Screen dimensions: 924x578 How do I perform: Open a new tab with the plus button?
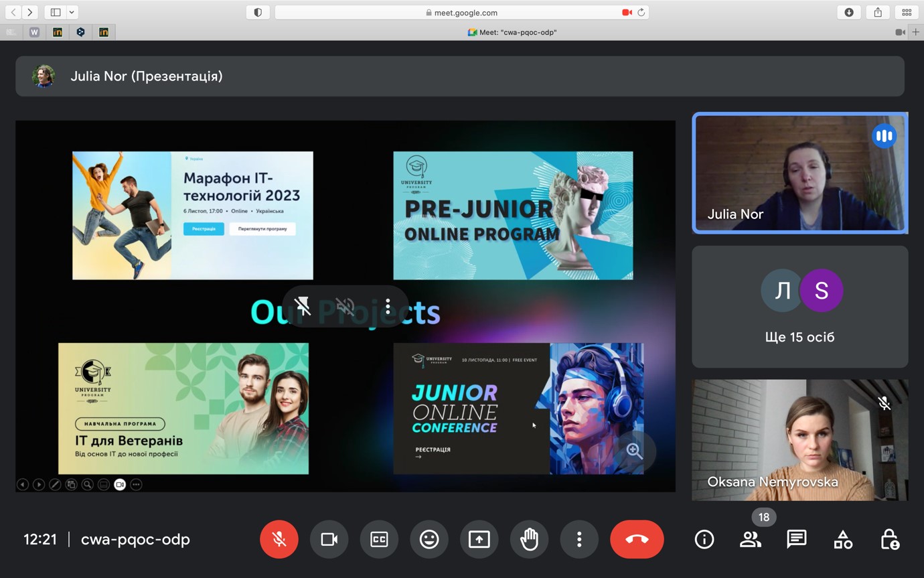click(916, 32)
